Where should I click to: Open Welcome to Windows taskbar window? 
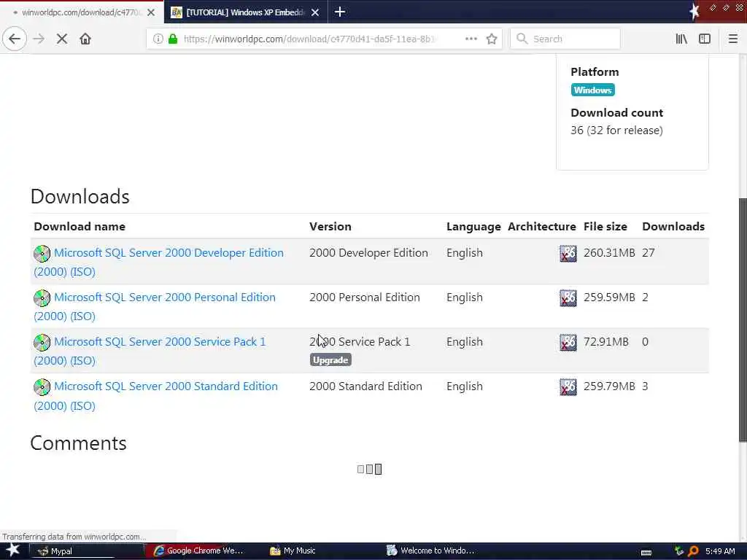pos(430,551)
